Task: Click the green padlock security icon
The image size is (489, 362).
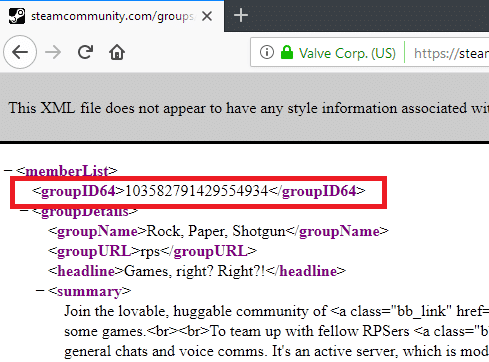Action: tap(287, 52)
